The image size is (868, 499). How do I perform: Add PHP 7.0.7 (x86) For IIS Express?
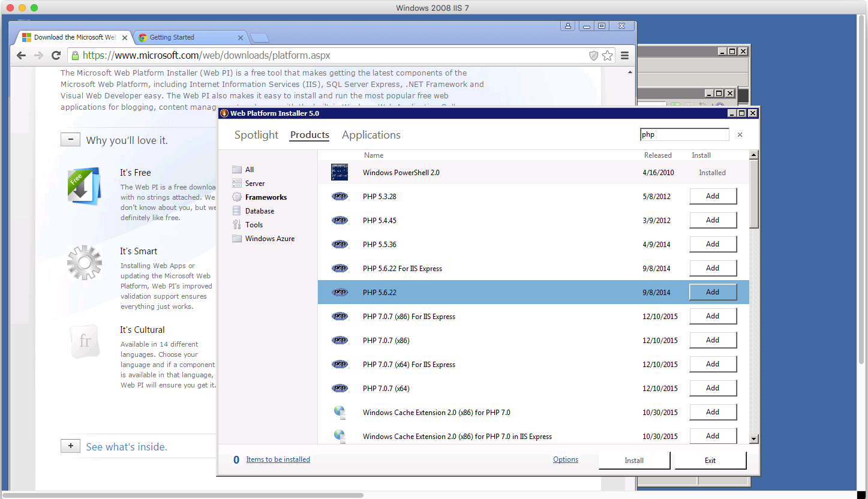713,316
